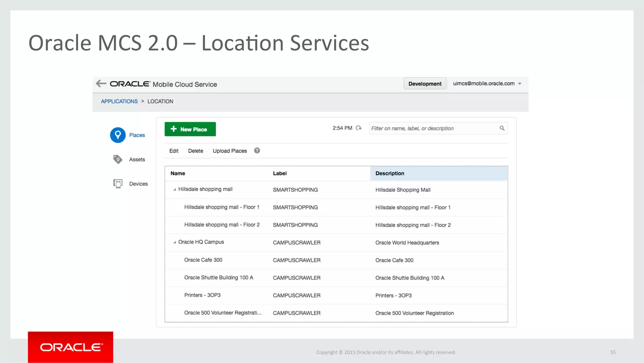Select the Assets navigation label

(x=137, y=159)
